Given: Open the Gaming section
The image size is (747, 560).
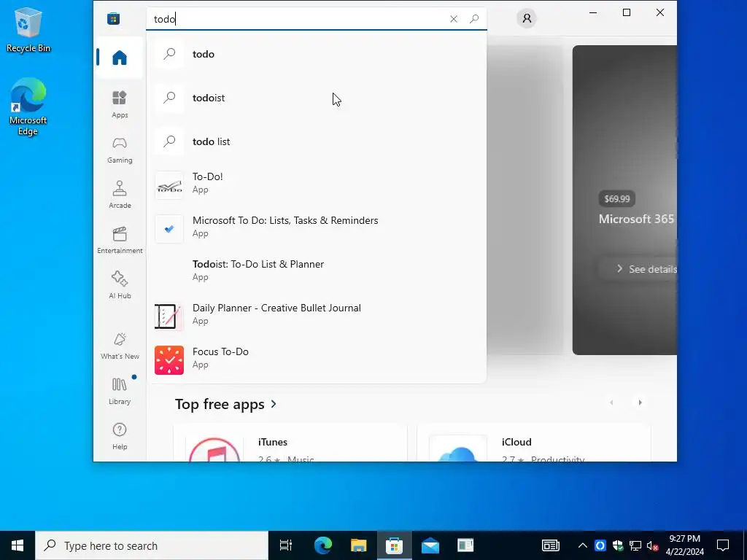Looking at the screenshot, I should pos(120,149).
